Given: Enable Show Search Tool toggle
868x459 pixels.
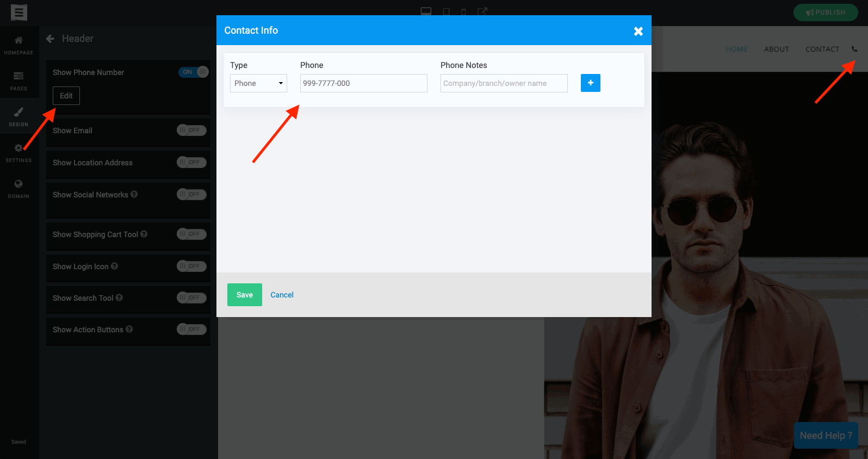Looking at the screenshot, I should pos(191,297).
